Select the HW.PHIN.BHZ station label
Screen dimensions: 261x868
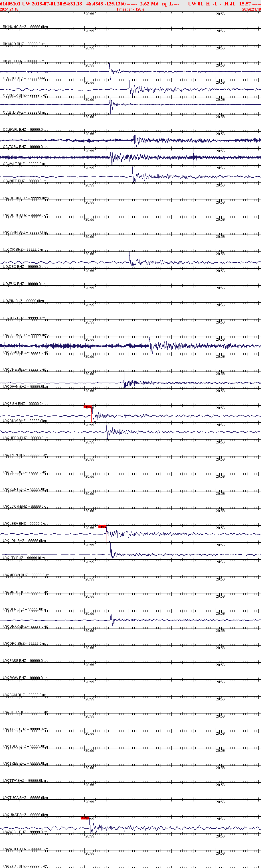click(25, 232)
